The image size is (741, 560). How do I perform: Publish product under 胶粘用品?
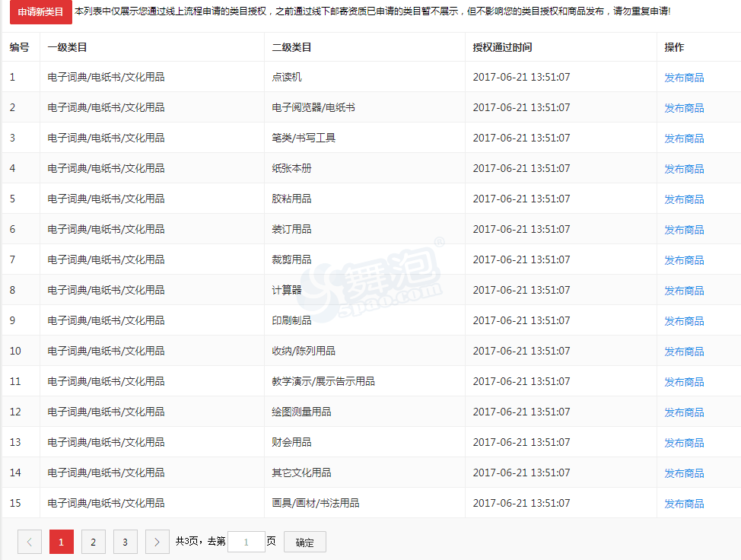(x=684, y=199)
